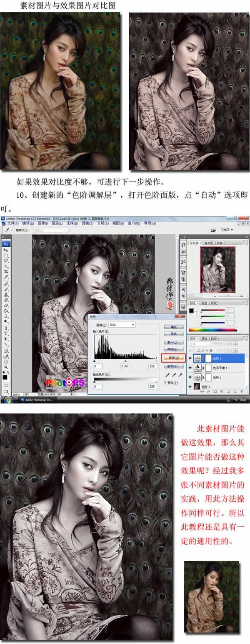
Task: Switch to the 路径 tab
Action: coord(214,338)
